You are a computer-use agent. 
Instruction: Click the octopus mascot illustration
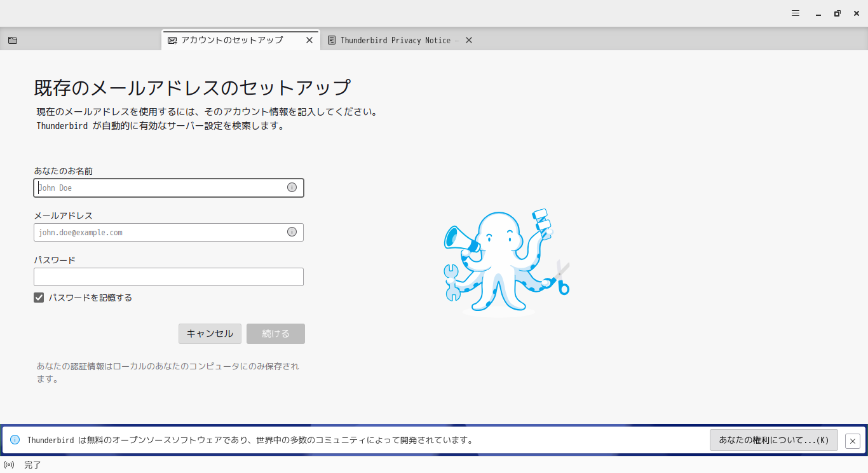506,261
